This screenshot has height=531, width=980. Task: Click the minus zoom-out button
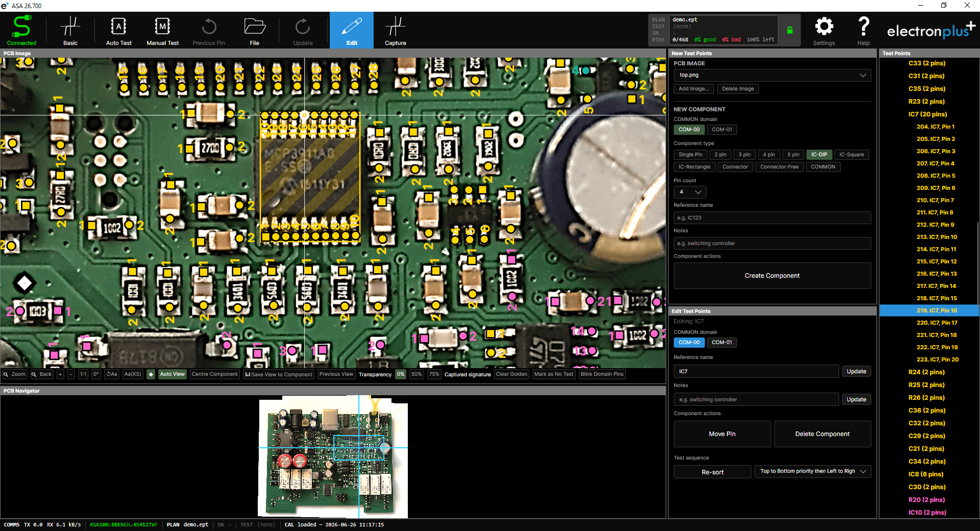[71, 374]
